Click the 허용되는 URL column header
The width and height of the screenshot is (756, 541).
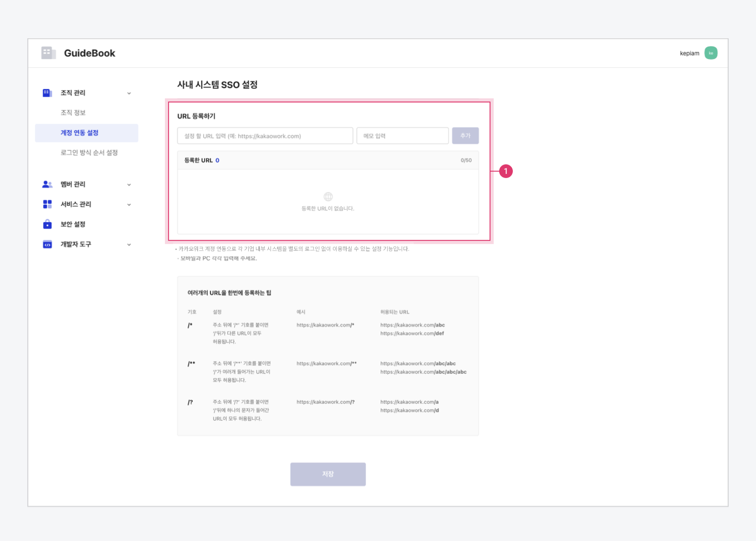click(x=395, y=312)
